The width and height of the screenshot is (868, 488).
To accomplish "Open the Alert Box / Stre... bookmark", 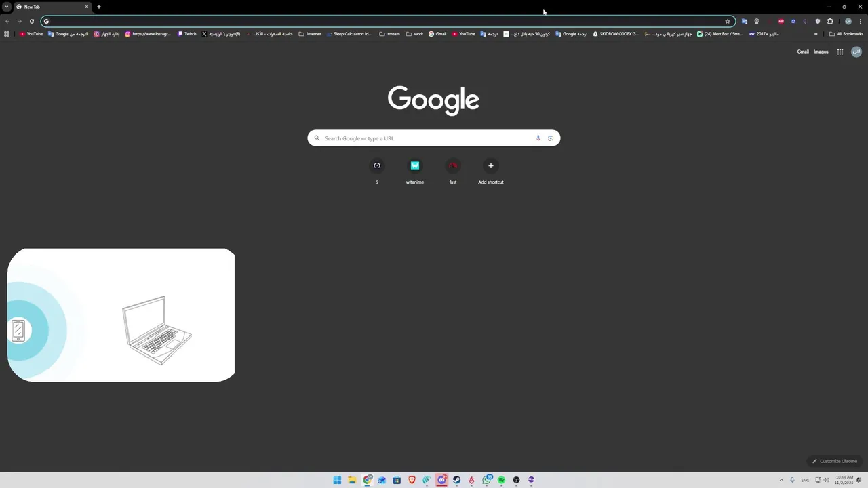I will point(719,33).
